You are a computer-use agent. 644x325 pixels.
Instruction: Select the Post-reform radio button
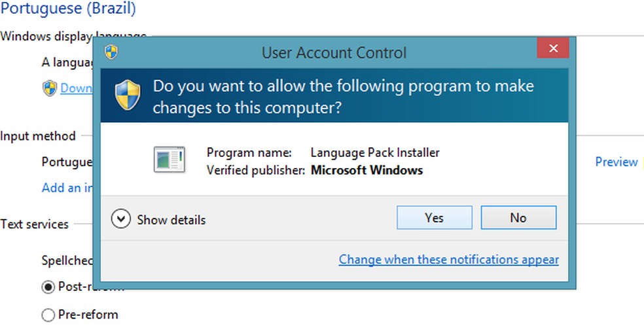click(48, 286)
